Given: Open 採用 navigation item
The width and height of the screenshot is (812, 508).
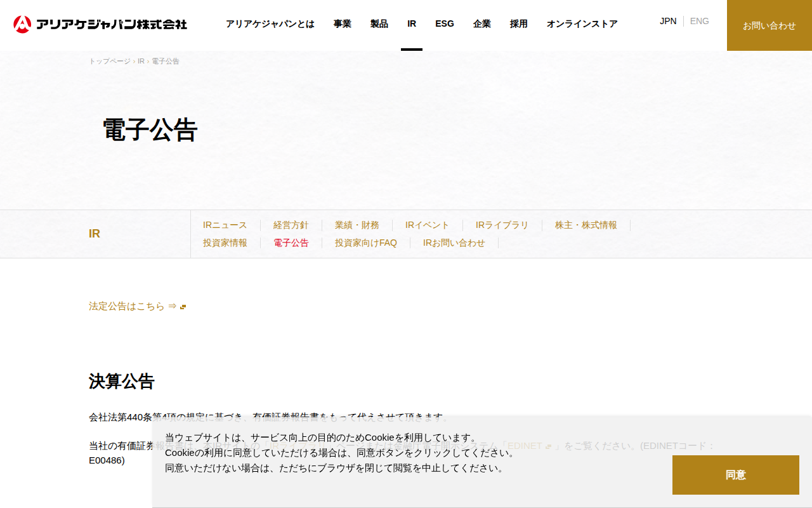Looking at the screenshot, I should 519,23.
